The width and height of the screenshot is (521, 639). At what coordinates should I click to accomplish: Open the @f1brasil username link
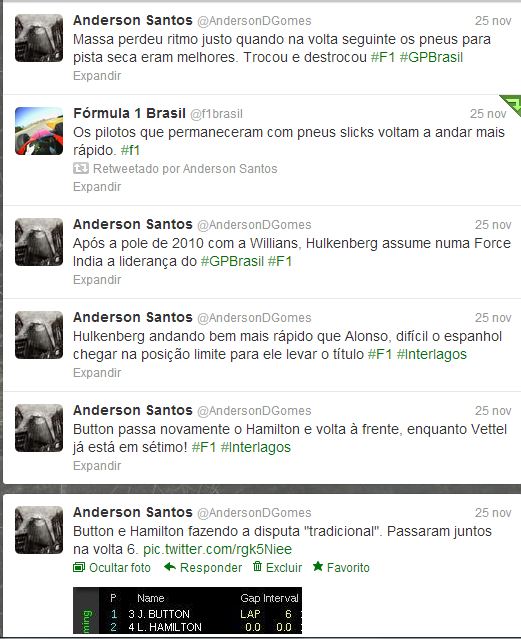tap(216, 114)
